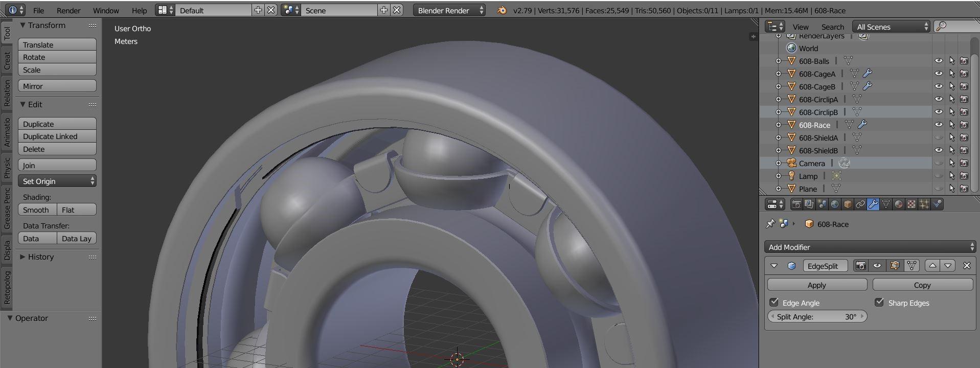Open the Scene properties tab
This screenshot has width=980, height=368.
(x=822, y=204)
